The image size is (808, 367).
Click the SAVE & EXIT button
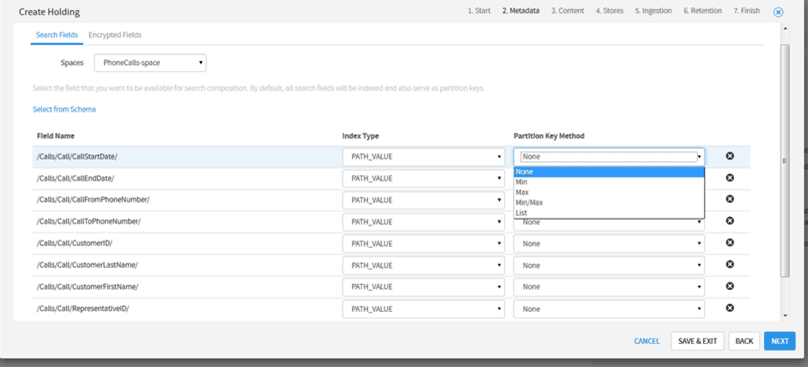(698, 341)
